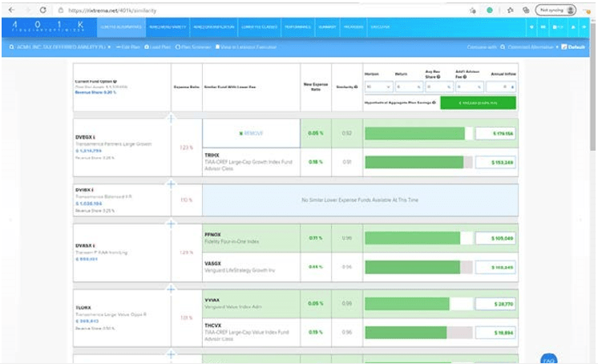Click the browser back arrow
The height and width of the screenshot is (364, 598).
10,10
